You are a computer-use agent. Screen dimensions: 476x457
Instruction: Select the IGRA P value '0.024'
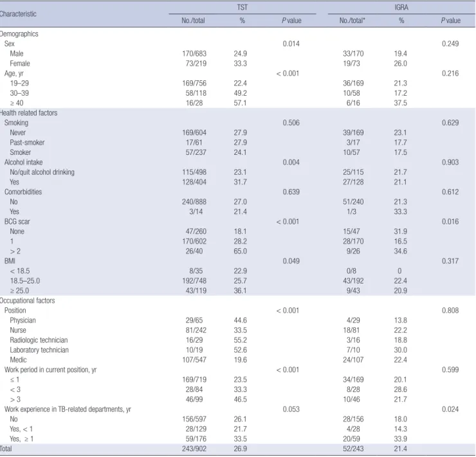[450, 409]
